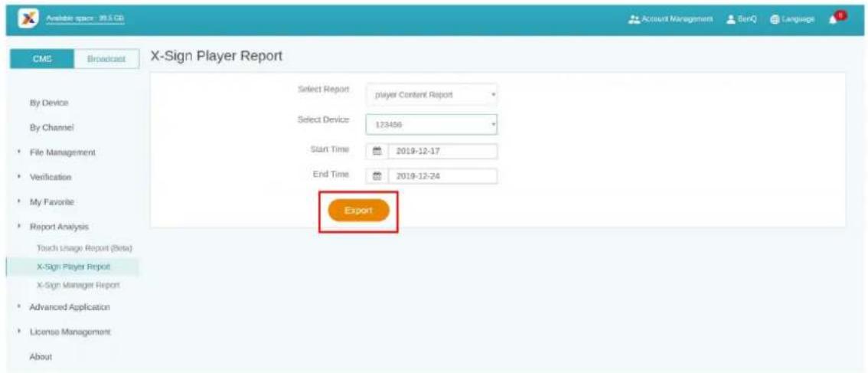The height and width of the screenshot is (373, 868).
Task: Open X-Sign Player Report item
Action: pos(73,267)
